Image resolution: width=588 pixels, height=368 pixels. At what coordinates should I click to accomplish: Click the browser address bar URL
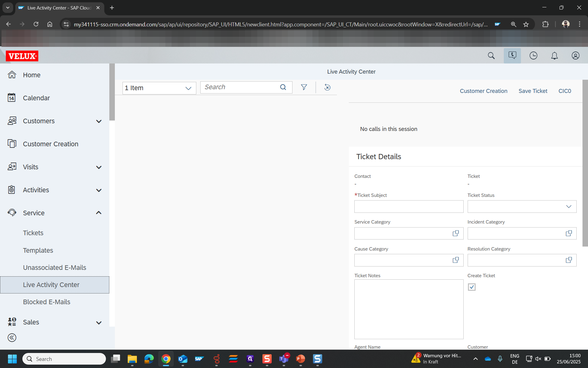(x=281, y=24)
